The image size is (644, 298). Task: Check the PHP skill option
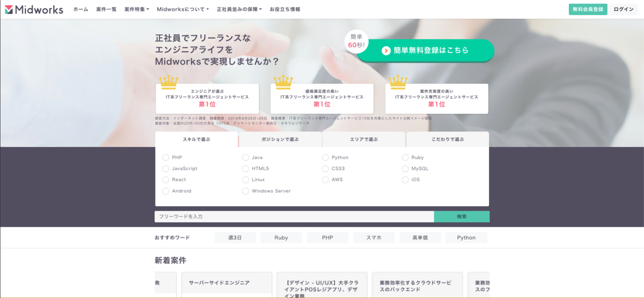[x=166, y=158]
